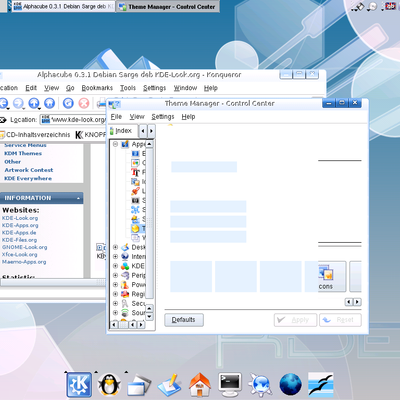Expand the Peripherals tree branch
This screenshot has width=400, height=400.
tap(115, 275)
